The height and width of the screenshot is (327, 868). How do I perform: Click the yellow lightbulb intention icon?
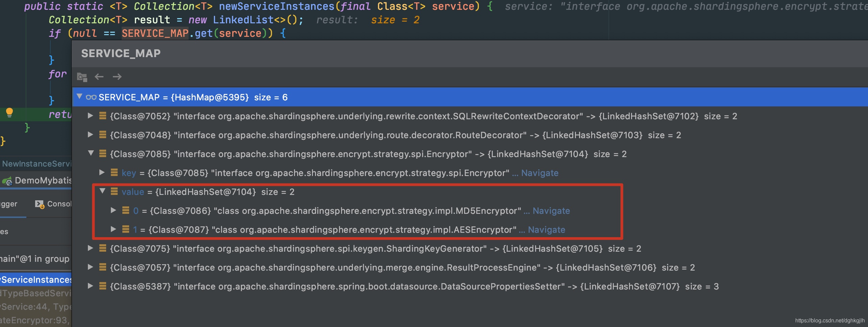coord(9,113)
